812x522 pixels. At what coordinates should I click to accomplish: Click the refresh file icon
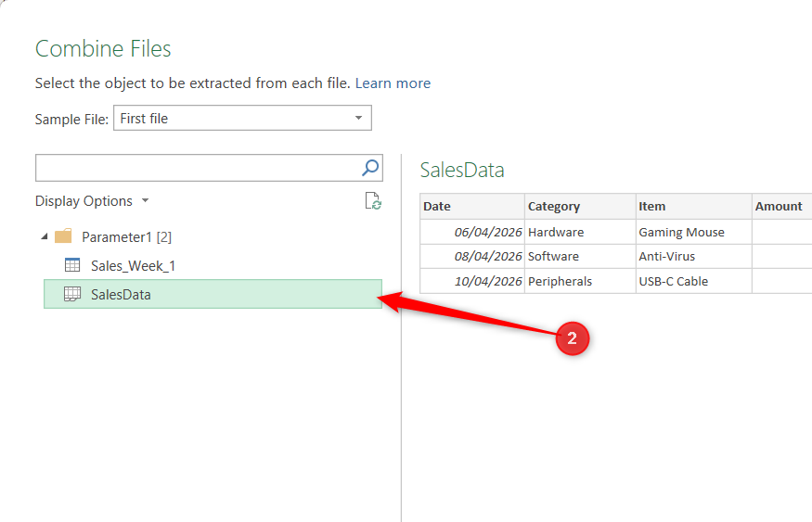pyautogui.click(x=373, y=200)
